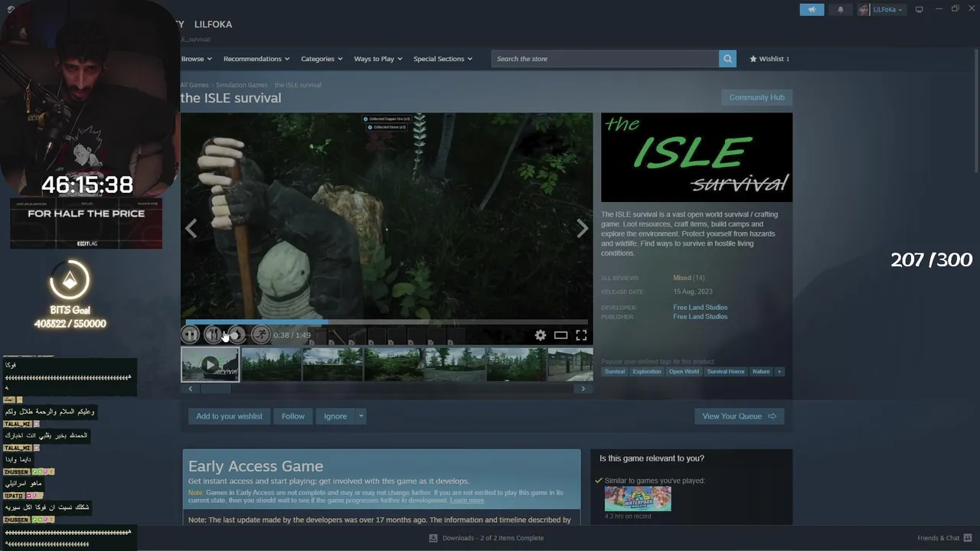Select the Survival tag
This screenshot has height=551, width=980.
point(615,372)
